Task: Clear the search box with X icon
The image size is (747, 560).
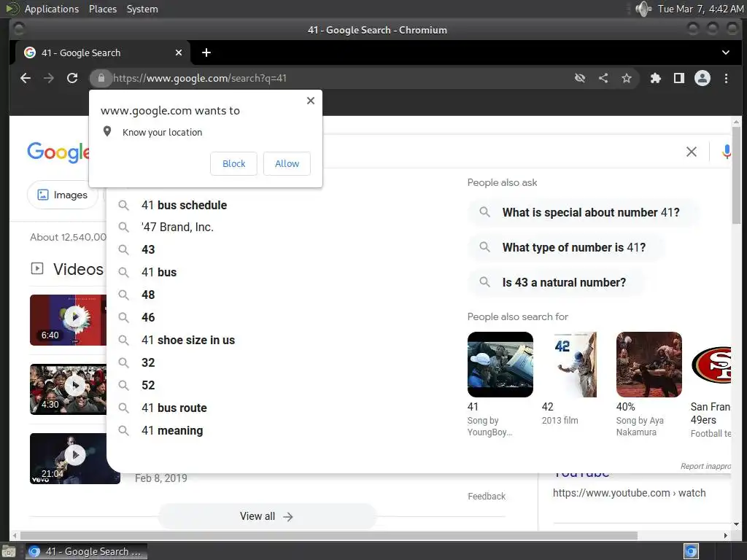Action: tap(692, 152)
